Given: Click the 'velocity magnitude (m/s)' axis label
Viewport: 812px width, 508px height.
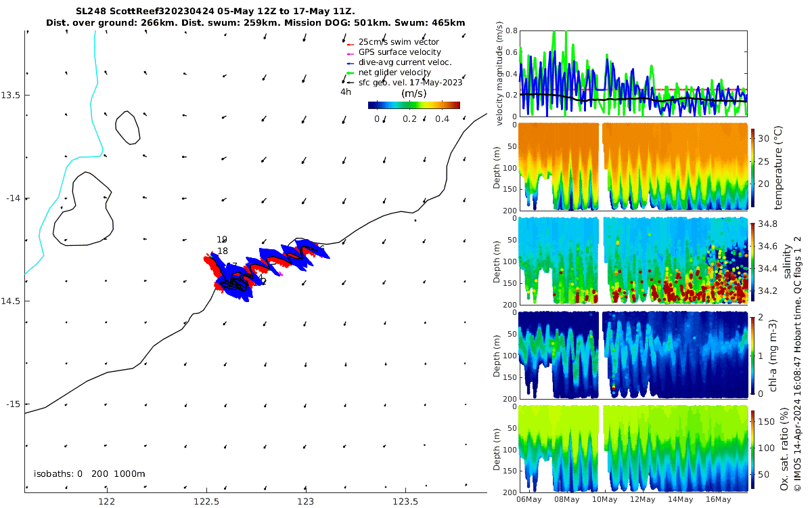Looking at the screenshot, I should point(500,75).
